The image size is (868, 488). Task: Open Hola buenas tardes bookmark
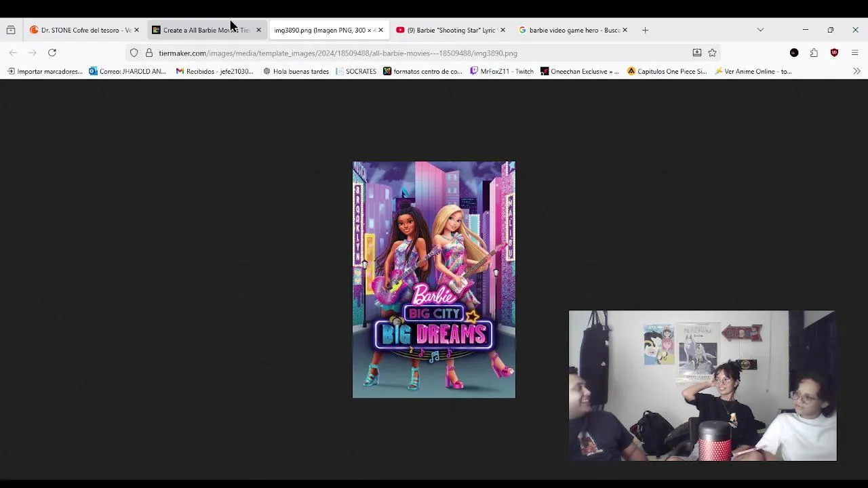click(296, 71)
